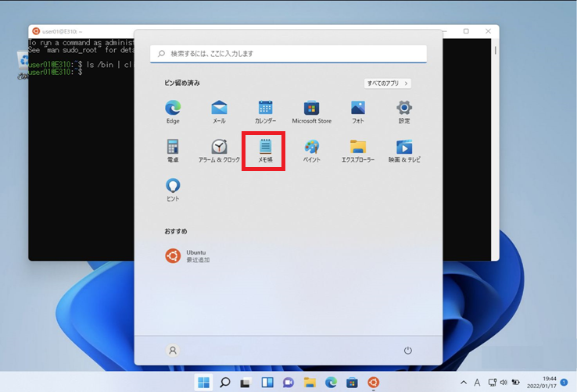Image resolution: width=577 pixels, height=392 pixels.
Task: Open Microsoft Store on taskbar
Action: [352, 383]
